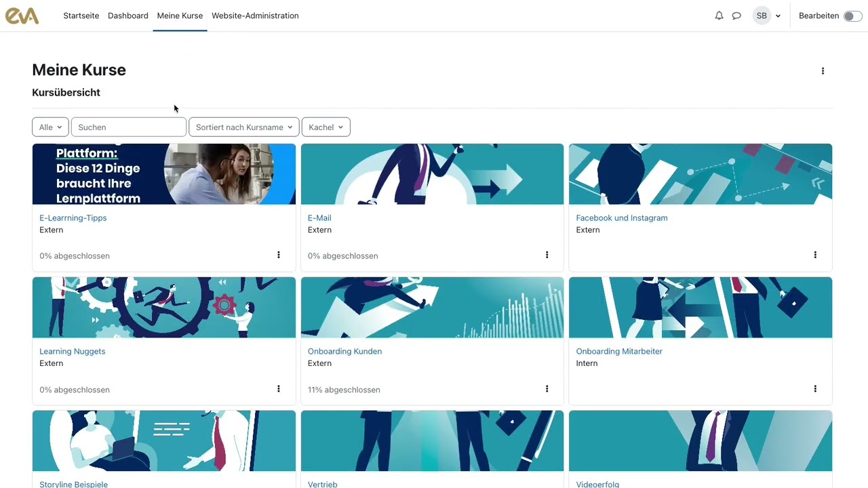Click the E-Mail course thumbnail
This screenshot has height=488, width=868.
pyautogui.click(x=432, y=174)
